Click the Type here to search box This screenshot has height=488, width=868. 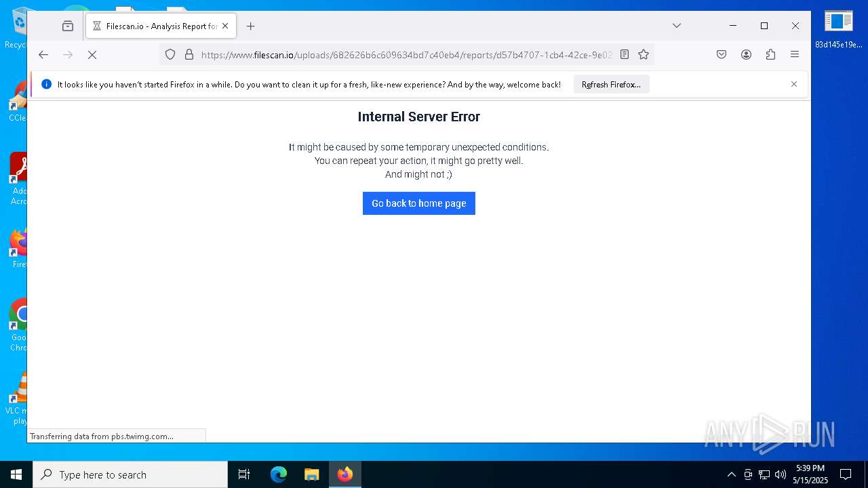point(130,474)
